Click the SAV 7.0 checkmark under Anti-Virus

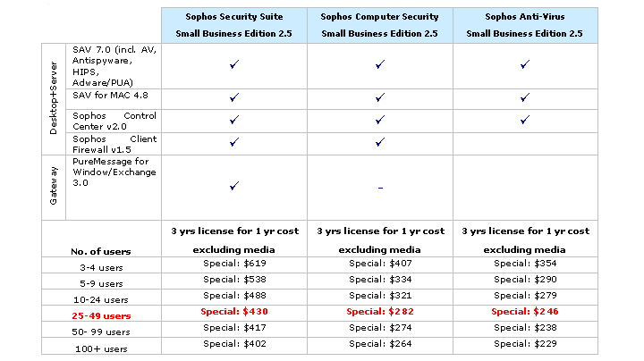coord(525,65)
